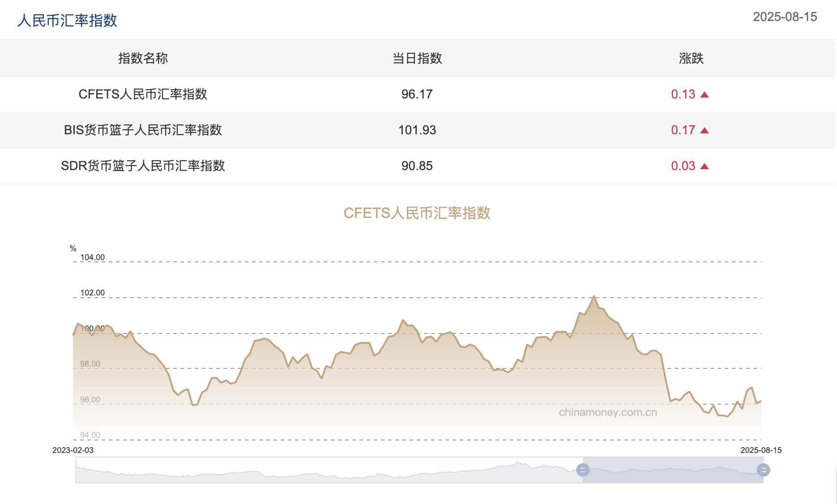Image resolution: width=837 pixels, height=504 pixels.
Task: Click the unselected gray area of the overview bar
Action: click(327, 470)
